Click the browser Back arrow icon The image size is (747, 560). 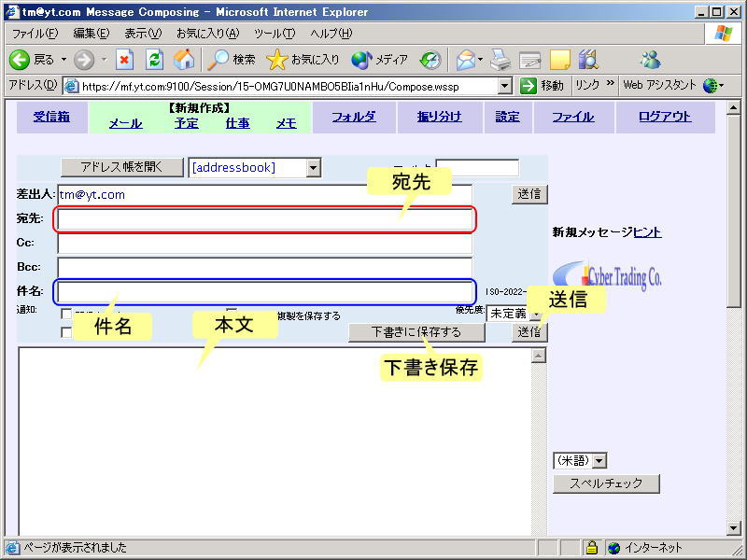pos(20,60)
